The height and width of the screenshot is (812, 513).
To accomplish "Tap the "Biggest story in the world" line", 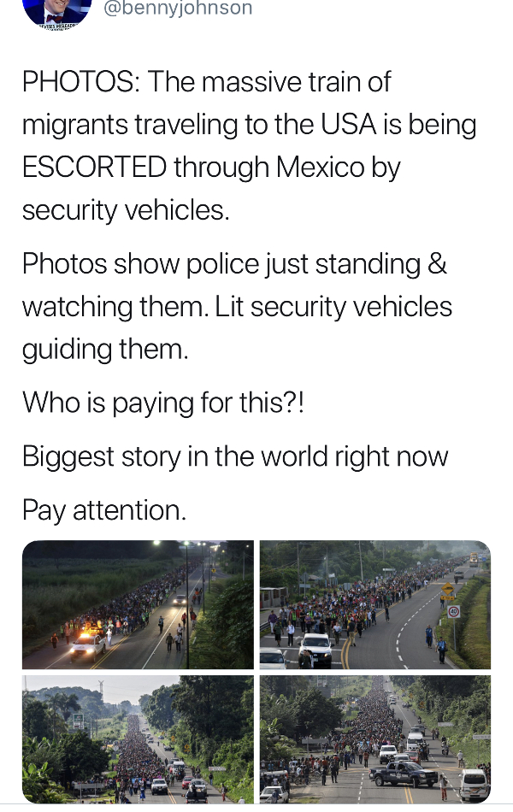I will point(235,456).
